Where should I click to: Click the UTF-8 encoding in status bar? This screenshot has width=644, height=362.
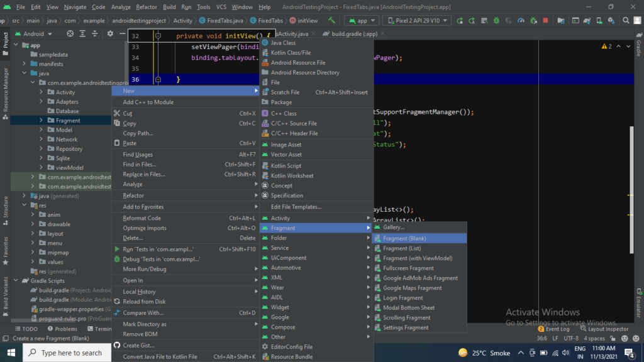click(571, 339)
